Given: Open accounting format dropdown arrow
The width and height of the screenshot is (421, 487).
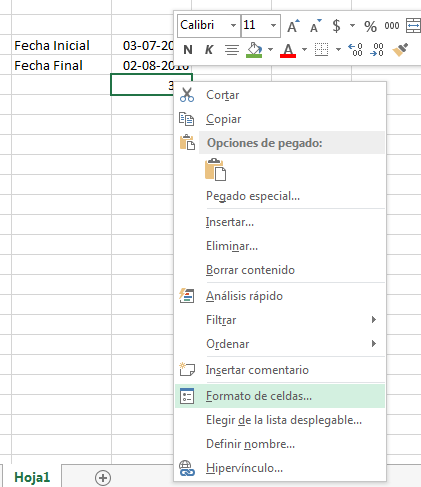Looking at the screenshot, I should (352, 26).
